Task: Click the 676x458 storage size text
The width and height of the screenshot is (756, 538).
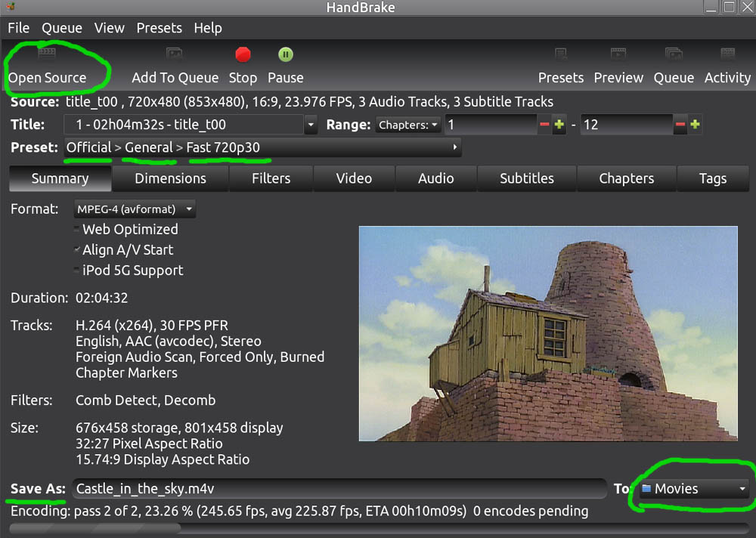Action: click(125, 428)
